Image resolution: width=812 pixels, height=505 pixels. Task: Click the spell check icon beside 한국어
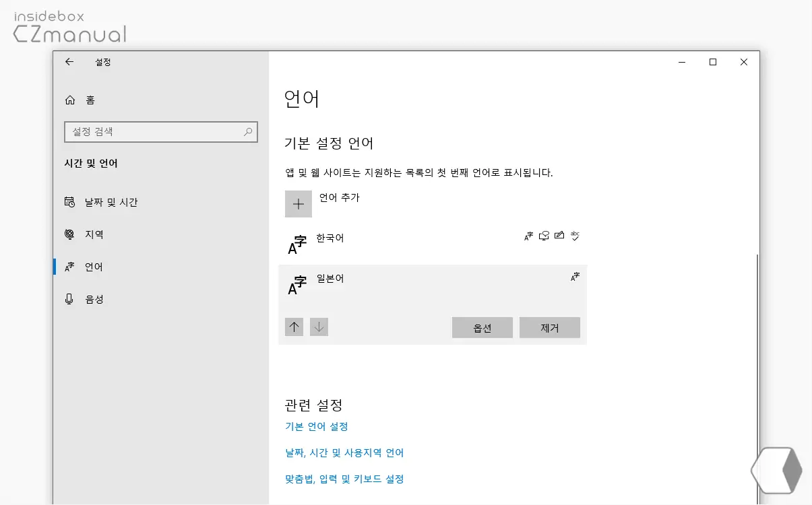[575, 236]
